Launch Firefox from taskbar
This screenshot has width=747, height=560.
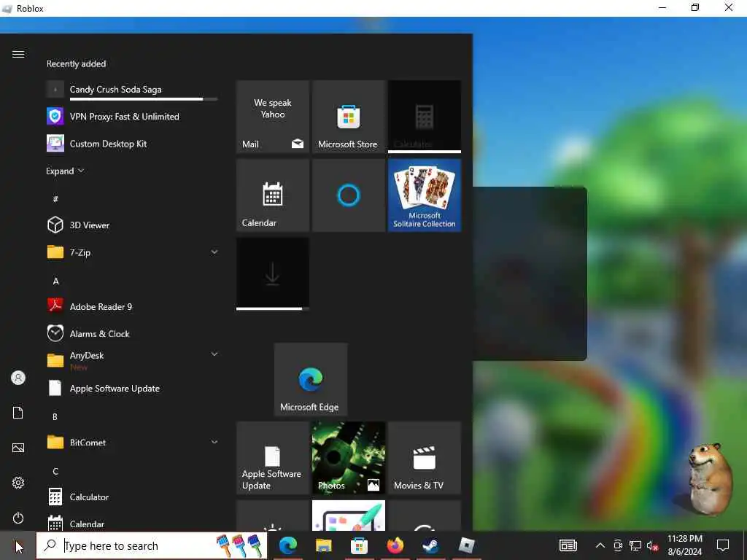[395, 545]
